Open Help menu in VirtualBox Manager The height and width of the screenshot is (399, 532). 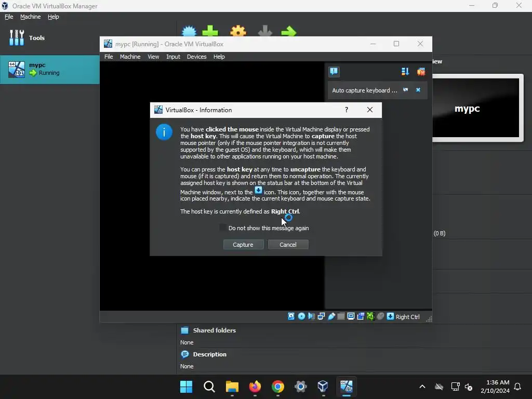54,17
